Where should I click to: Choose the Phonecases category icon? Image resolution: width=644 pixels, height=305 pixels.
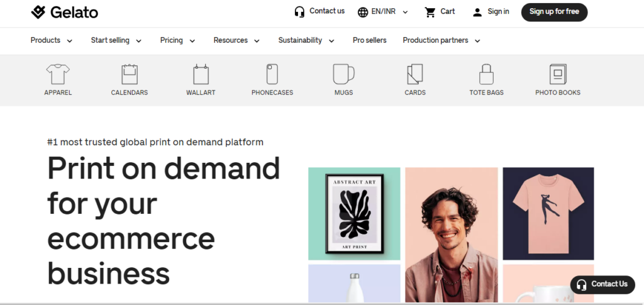[x=272, y=75]
